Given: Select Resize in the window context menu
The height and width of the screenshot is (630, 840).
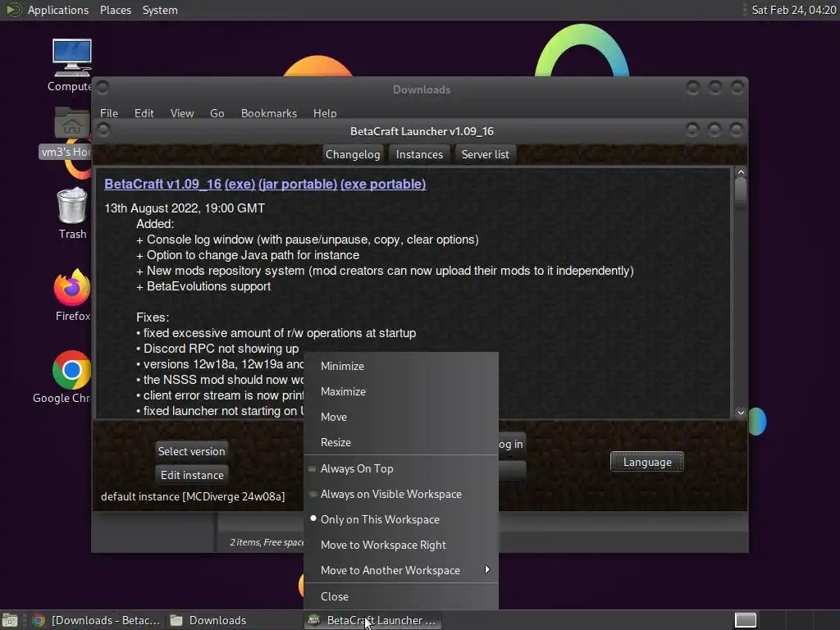Looking at the screenshot, I should pyautogui.click(x=401, y=442).
